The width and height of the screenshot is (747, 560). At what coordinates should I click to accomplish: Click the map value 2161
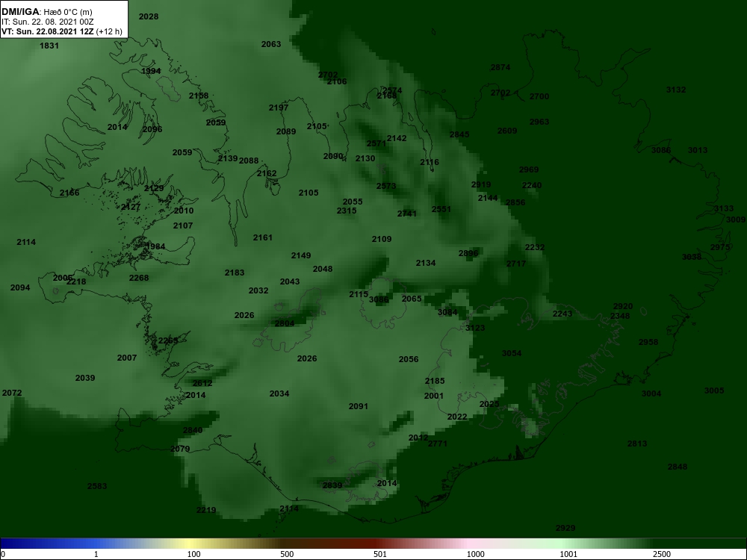point(262,237)
